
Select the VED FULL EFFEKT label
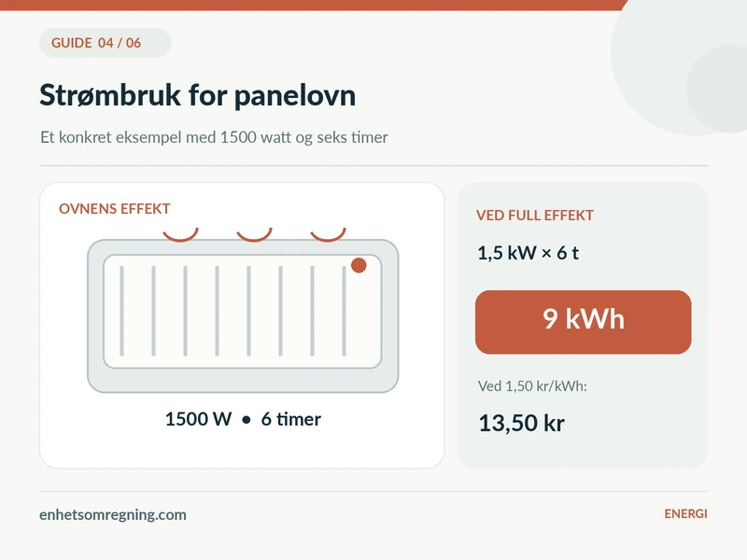pos(534,216)
